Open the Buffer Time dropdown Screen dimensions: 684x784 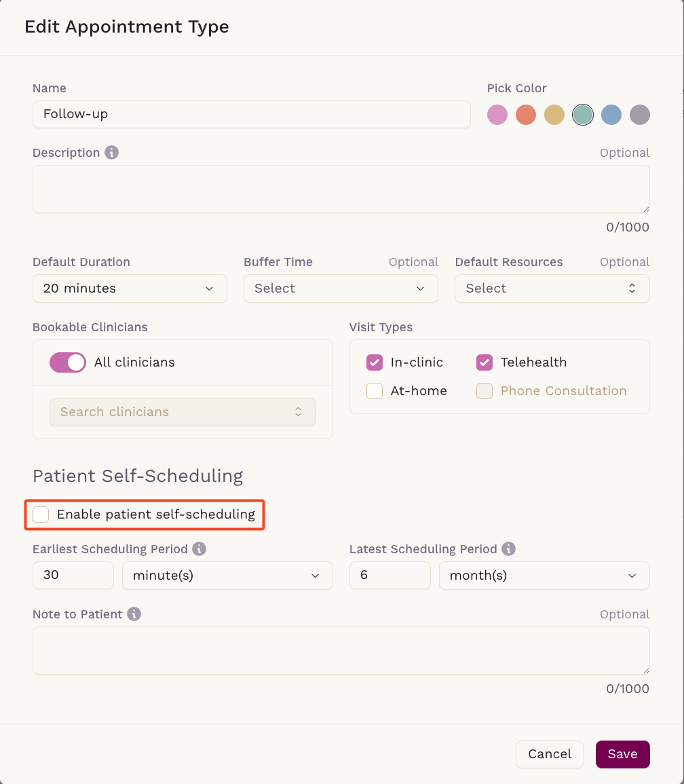click(x=341, y=288)
